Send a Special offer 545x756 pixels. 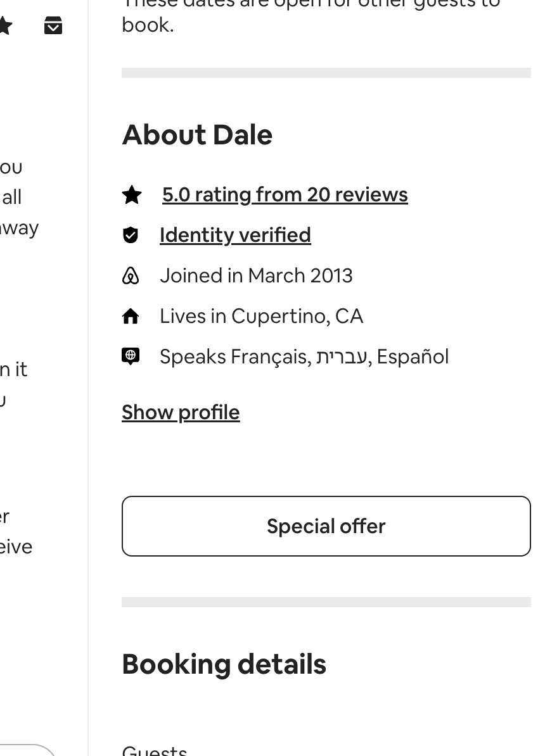326,526
